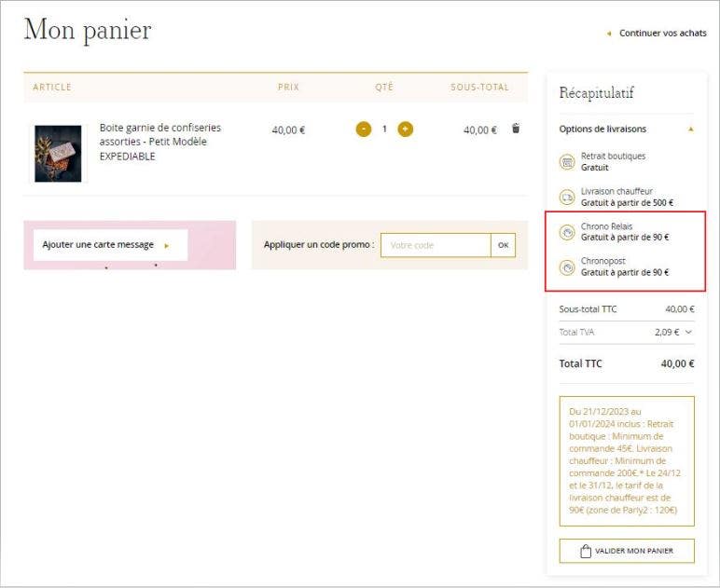Click the Récapitulatif heading

[596, 93]
